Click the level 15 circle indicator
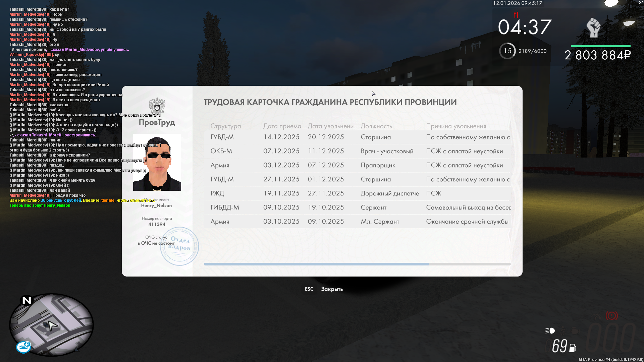The height and width of the screenshot is (362, 644). pyautogui.click(x=507, y=51)
